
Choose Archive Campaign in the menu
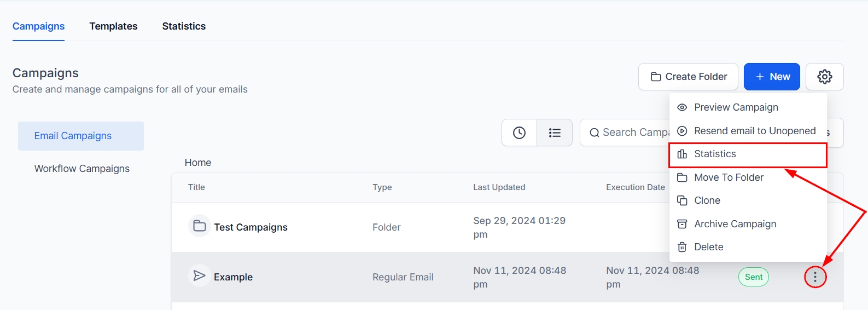click(x=735, y=224)
